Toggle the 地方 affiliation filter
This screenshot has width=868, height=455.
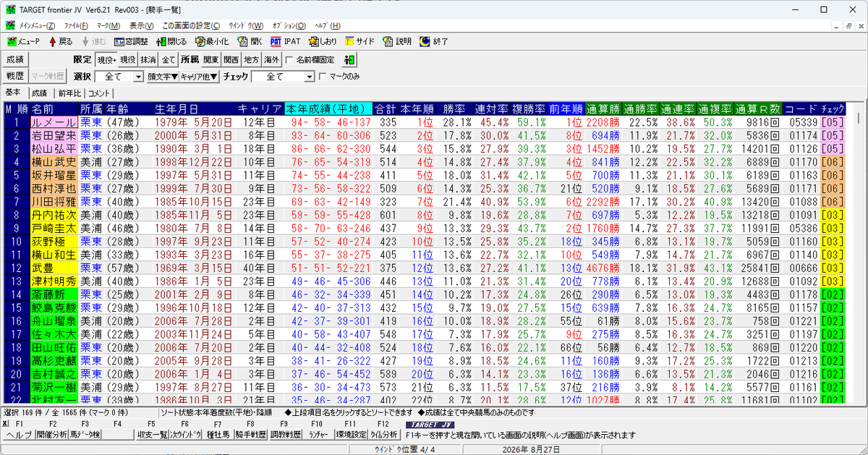(251, 59)
